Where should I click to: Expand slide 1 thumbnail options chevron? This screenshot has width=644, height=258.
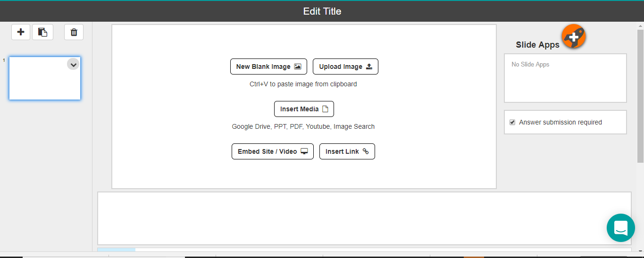tap(73, 64)
